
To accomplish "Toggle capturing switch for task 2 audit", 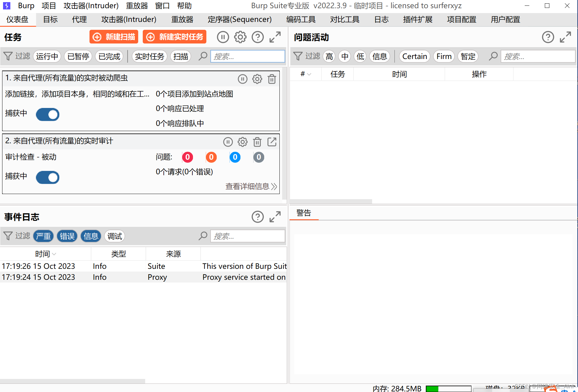I will 47,178.
